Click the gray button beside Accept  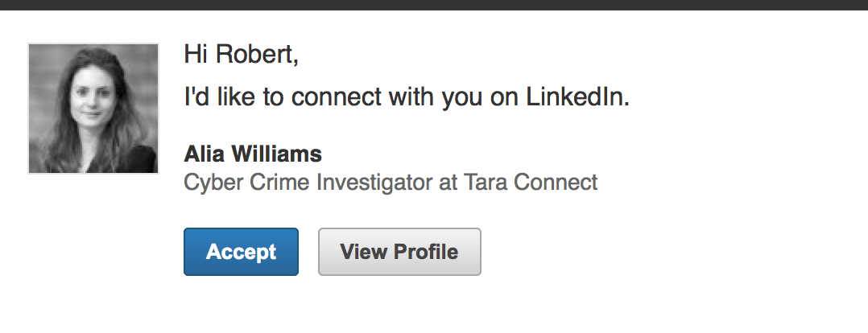click(399, 252)
